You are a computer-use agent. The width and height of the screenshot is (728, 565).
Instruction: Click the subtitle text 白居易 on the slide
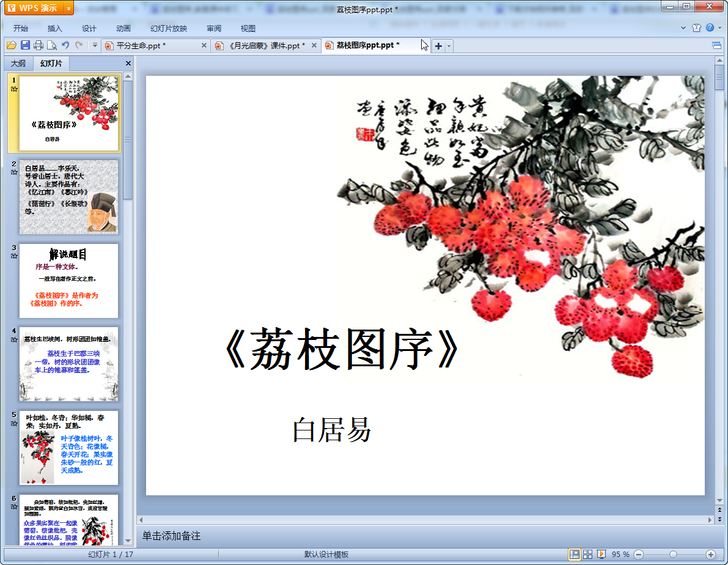332,430
